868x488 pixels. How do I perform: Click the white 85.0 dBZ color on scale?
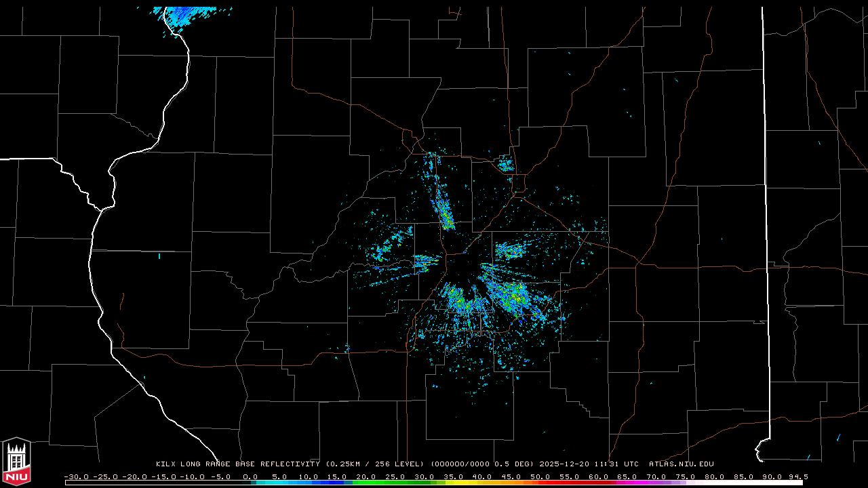744,483
